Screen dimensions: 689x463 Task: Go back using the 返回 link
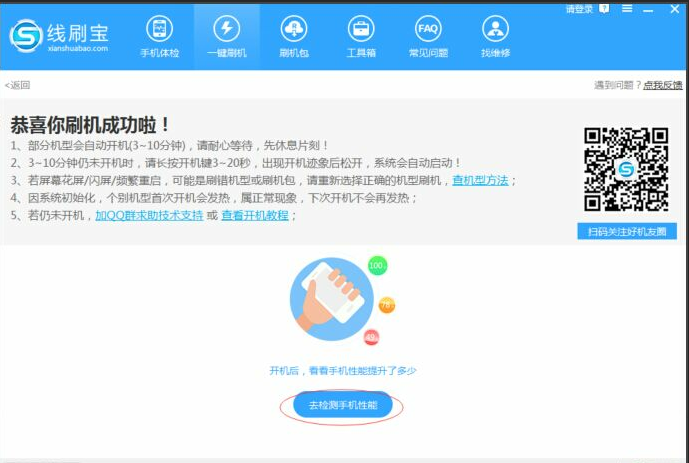(x=18, y=85)
